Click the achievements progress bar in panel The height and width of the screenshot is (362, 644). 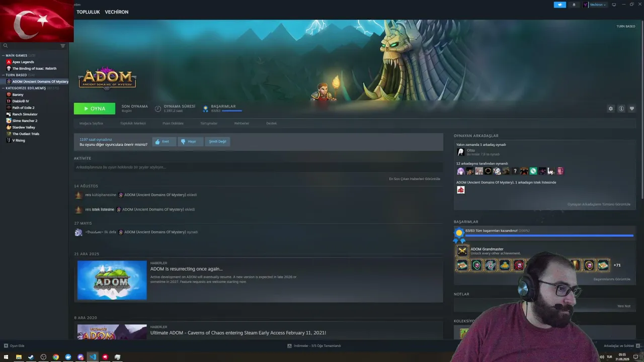(x=549, y=235)
